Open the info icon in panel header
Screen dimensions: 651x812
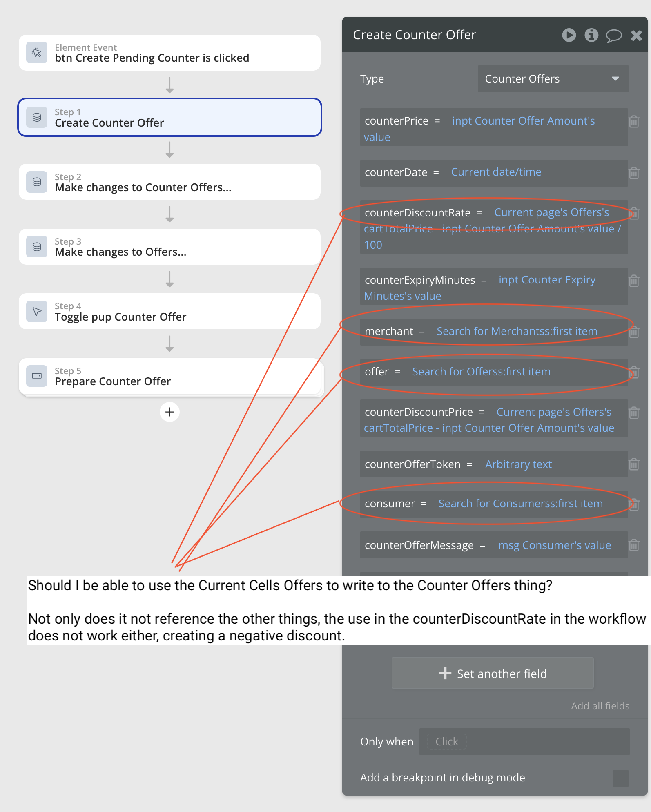[591, 35]
